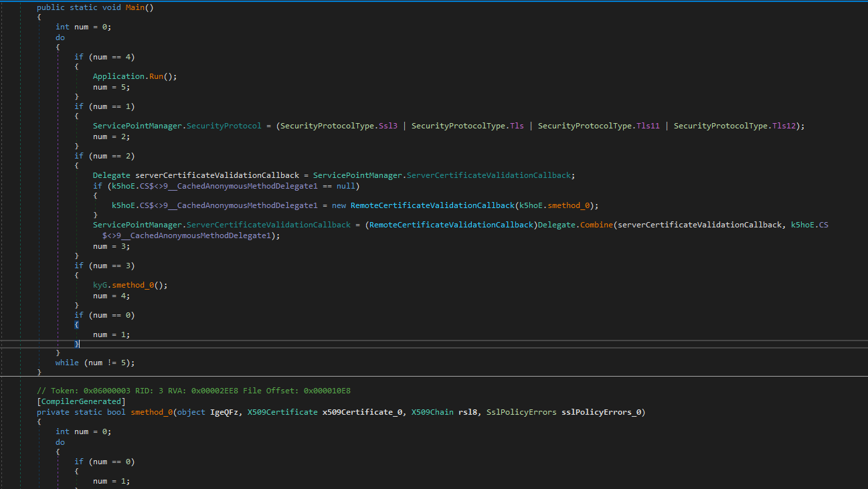Go to the Run method call
The width and height of the screenshot is (868, 489).
point(157,76)
